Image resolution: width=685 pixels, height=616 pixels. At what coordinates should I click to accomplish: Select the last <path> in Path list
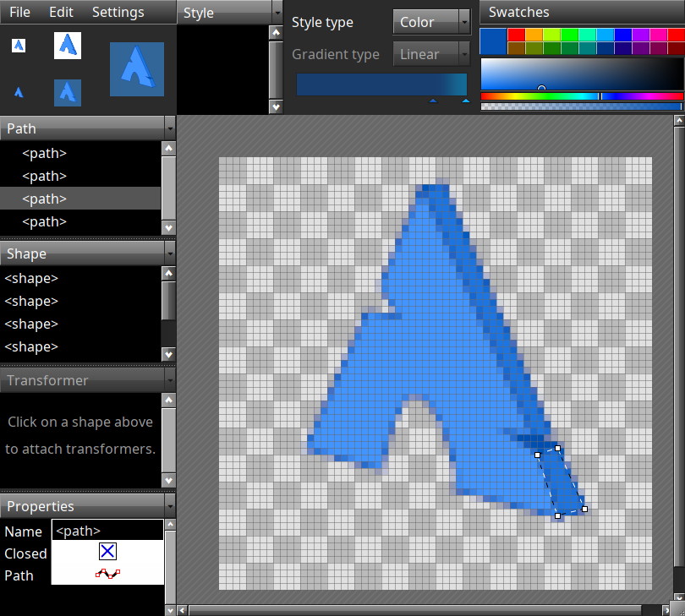80,221
